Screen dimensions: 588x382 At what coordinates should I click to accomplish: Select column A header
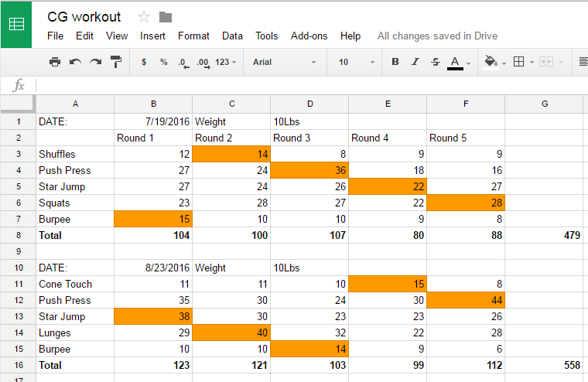(x=75, y=104)
